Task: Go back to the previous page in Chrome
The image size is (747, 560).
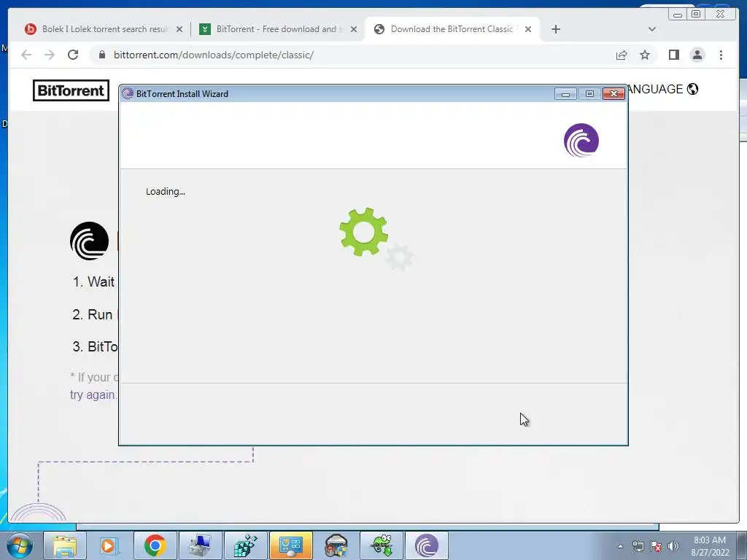Action: 26,55
